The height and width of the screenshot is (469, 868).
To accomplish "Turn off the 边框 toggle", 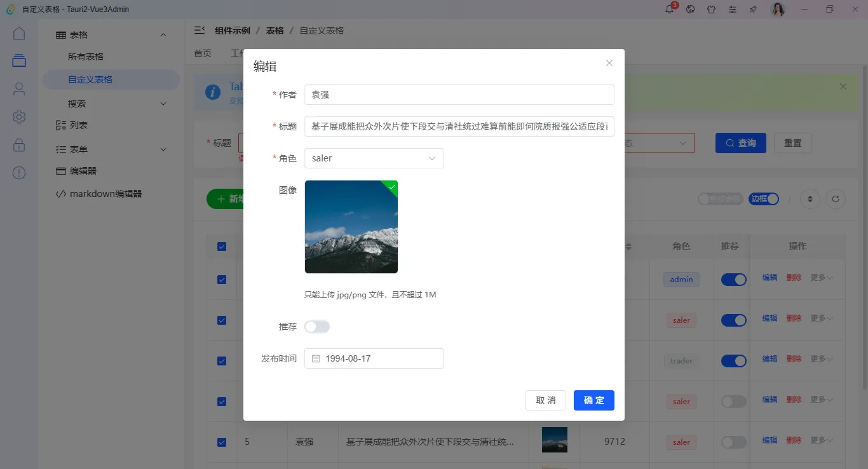I will pos(764,199).
